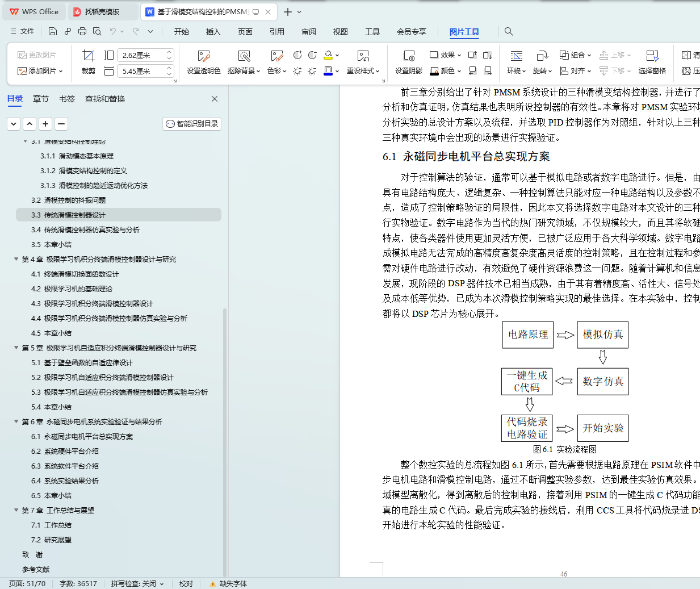Viewport: 700px width, 589px height.
Task: Collapse outline levels with down-chevron button
Action: [14, 123]
